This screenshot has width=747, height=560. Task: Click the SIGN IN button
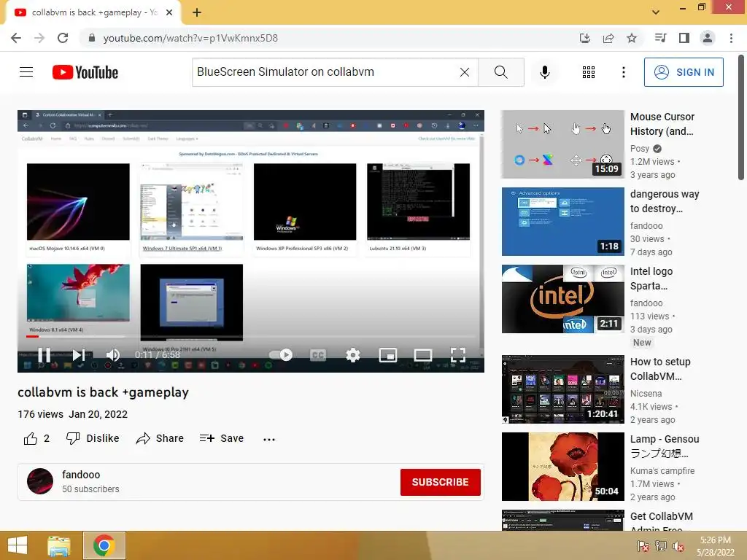(x=683, y=72)
